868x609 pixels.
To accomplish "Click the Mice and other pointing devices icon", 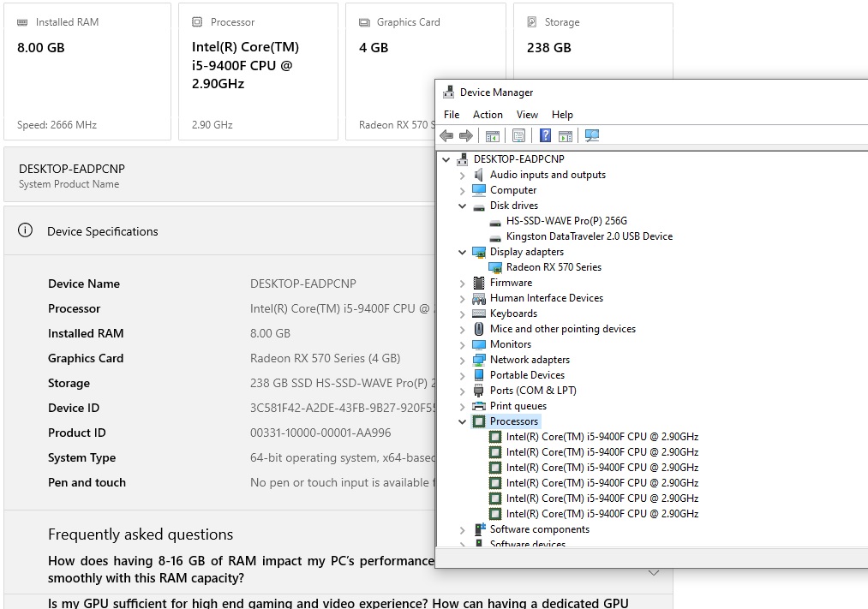I will (x=479, y=329).
